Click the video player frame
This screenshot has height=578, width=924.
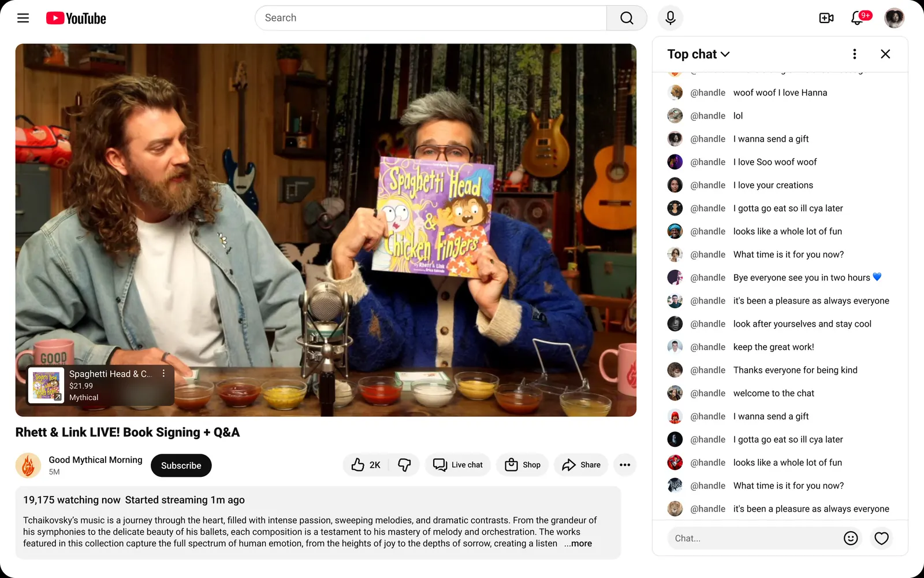tap(326, 230)
